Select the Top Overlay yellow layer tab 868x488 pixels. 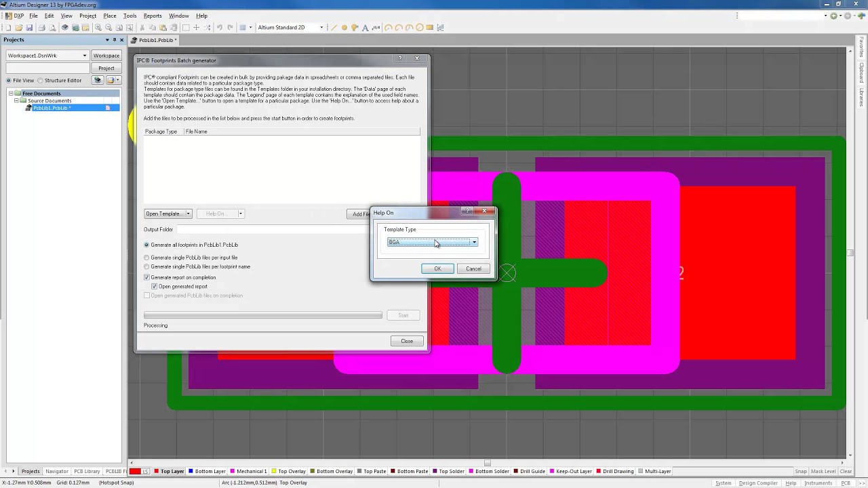point(290,471)
